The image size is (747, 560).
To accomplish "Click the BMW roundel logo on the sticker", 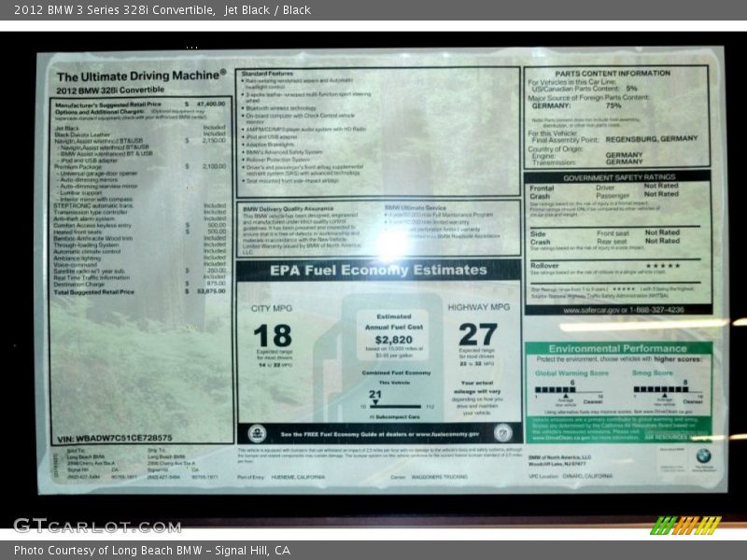I will pyautogui.click(x=704, y=456).
